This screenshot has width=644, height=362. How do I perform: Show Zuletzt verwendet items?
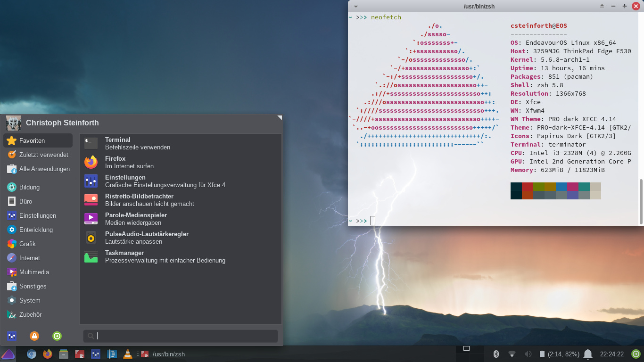[38, 155]
